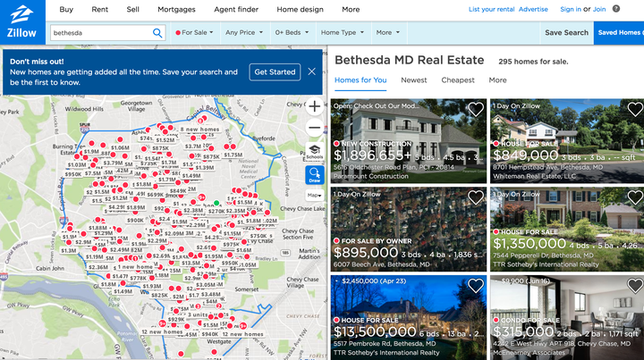Viewport: 644px width, 360px height.
Task: Show Schools on the map
Action: pyautogui.click(x=315, y=152)
